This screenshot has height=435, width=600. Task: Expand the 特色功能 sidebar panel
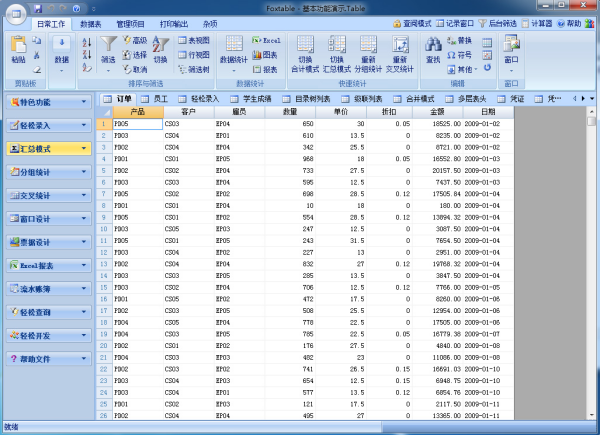point(46,103)
